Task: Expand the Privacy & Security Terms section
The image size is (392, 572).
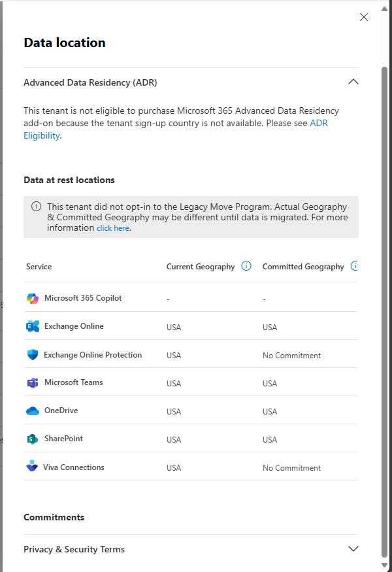Action: (x=353, y=549)
